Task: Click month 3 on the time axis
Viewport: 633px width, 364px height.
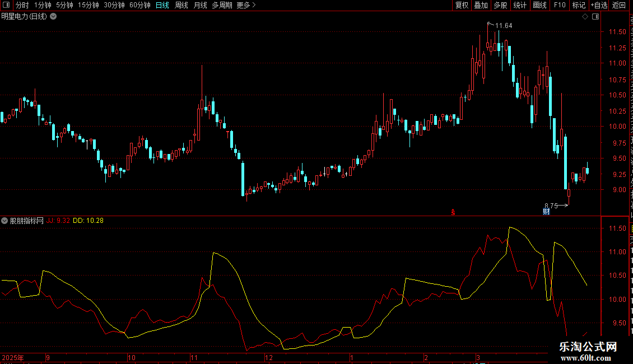Action: click(478, 357)
